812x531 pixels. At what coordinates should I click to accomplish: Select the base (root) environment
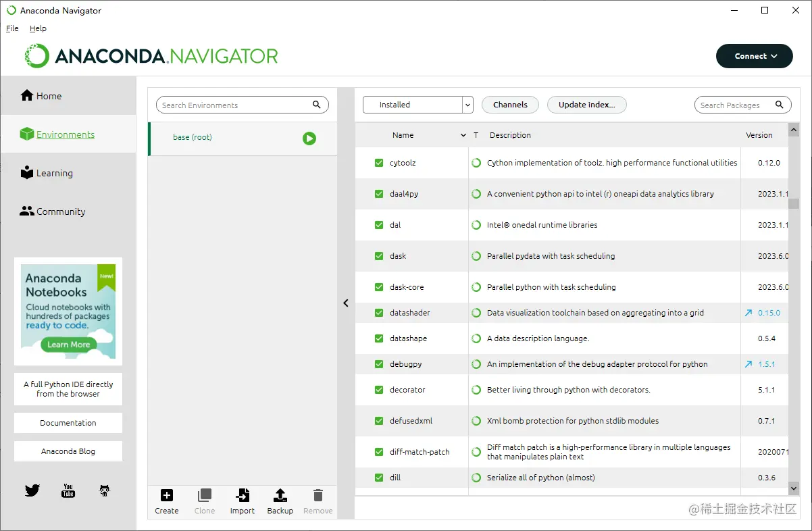243,138
